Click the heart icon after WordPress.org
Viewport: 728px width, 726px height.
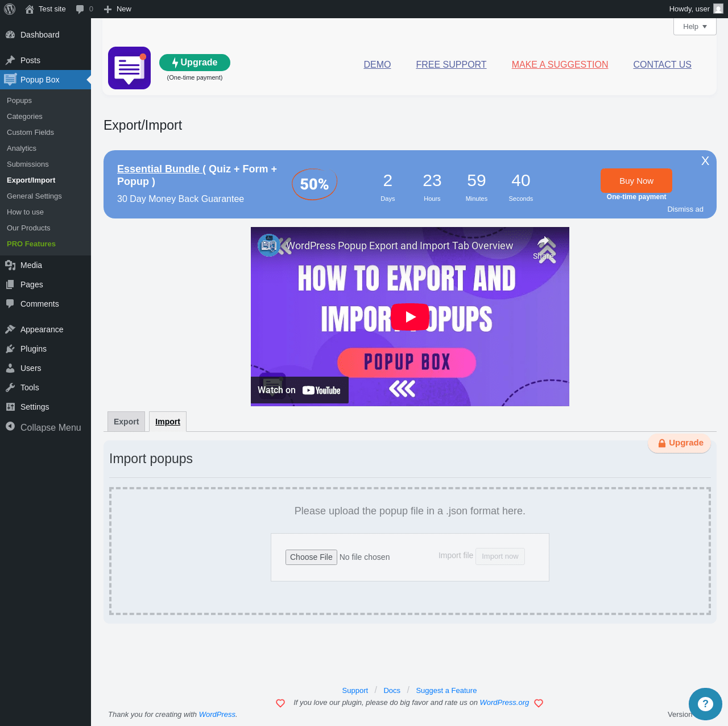pos(539,703)
